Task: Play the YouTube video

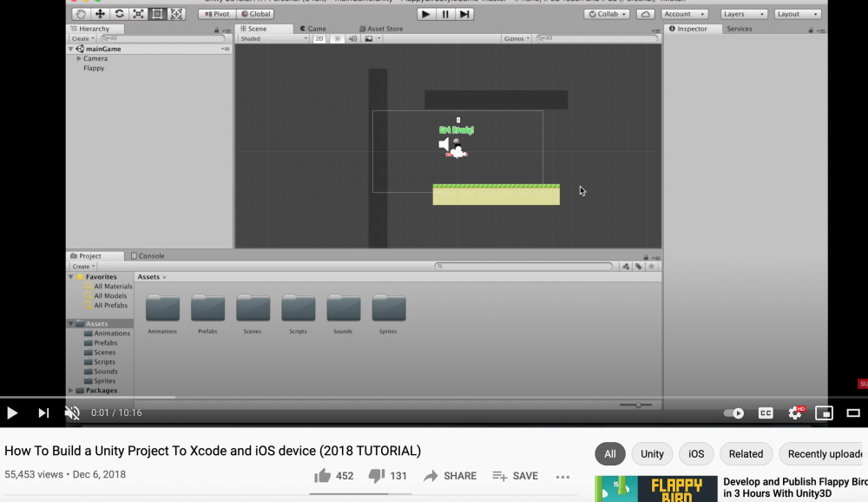Action: (11, 413)
